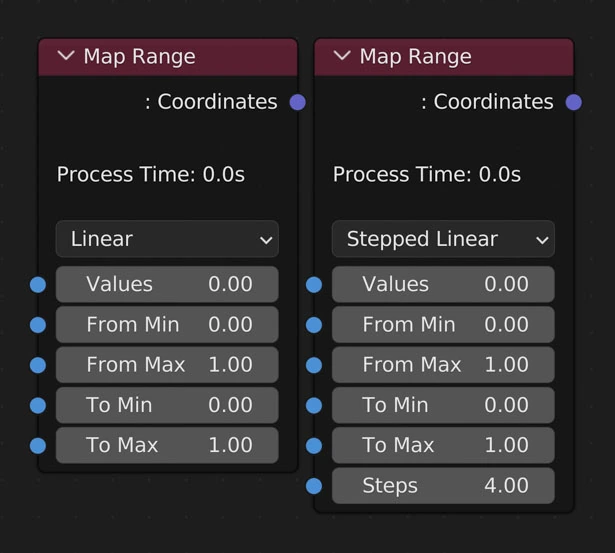
Task: Click the right node's Coordinates output socket
Action: point(573,102)
